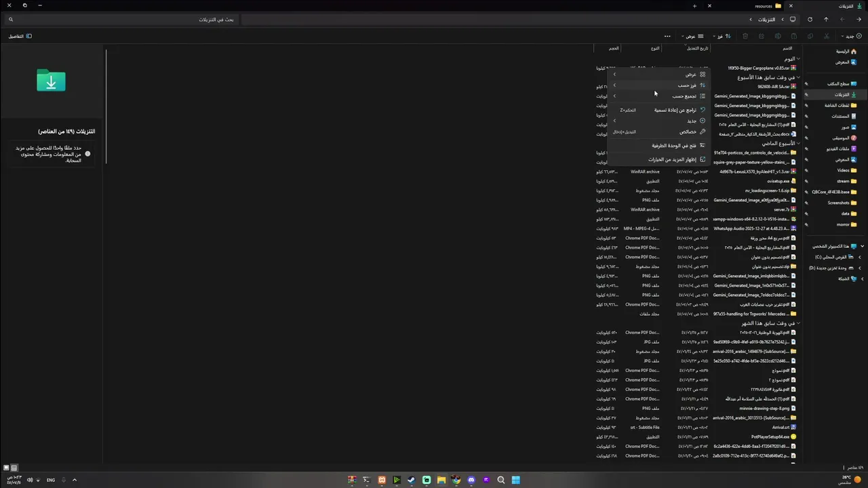Select the xampp-windows-x64 installer file
The height and width of the screenshot is (488, 868).
[x=755, y=219]
